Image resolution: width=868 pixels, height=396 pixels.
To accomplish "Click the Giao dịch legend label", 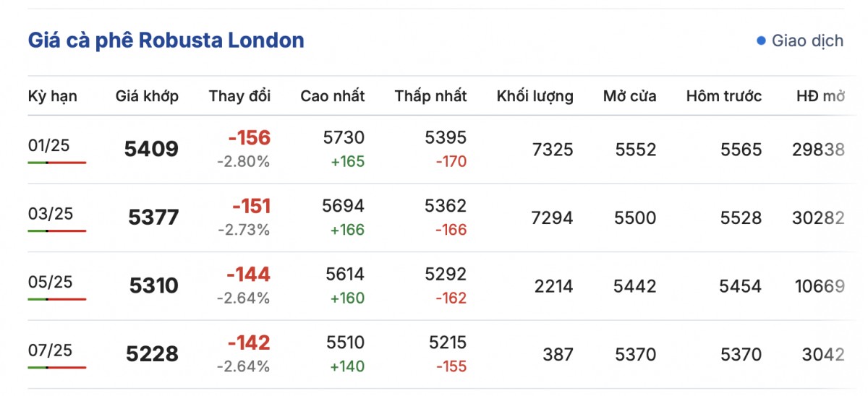I will (x=807, y=40).
